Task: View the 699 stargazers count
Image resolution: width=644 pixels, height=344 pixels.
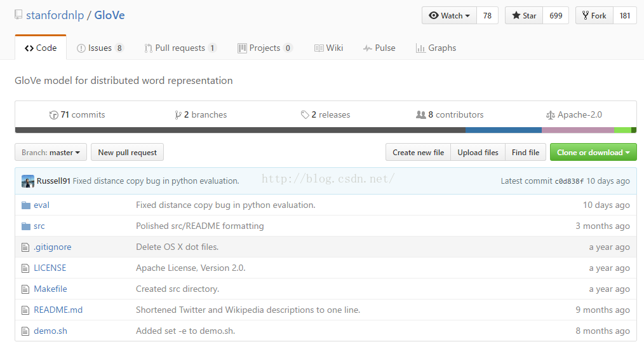Action: coord(556,16)
